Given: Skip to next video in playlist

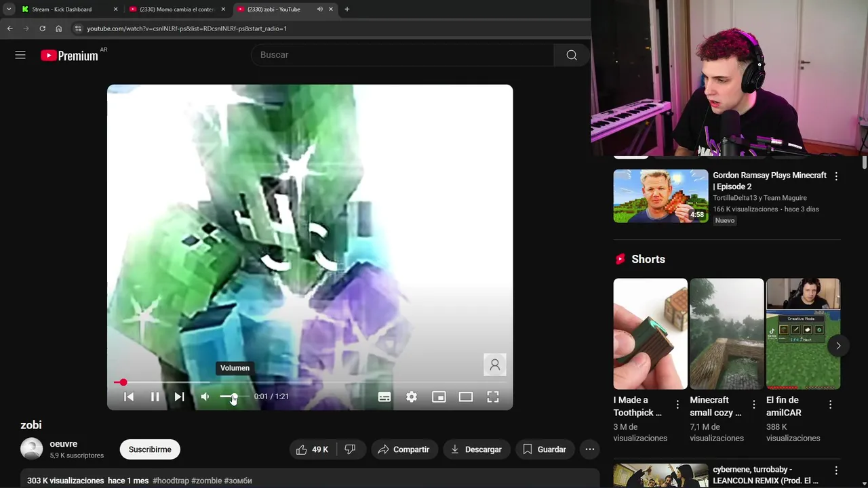Looking at the screenshot, I should 179,397.
